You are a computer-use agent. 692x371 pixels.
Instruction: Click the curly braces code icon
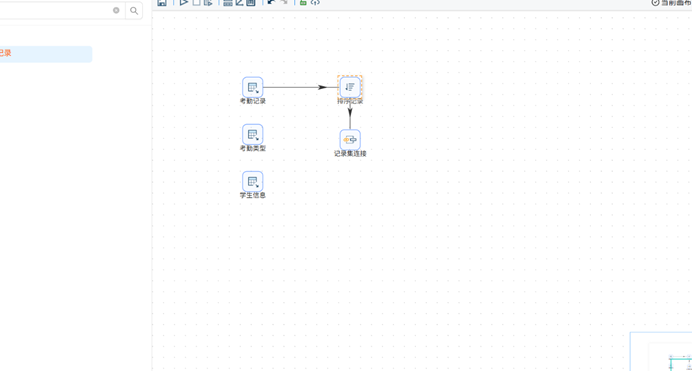[x=315, y=3]
